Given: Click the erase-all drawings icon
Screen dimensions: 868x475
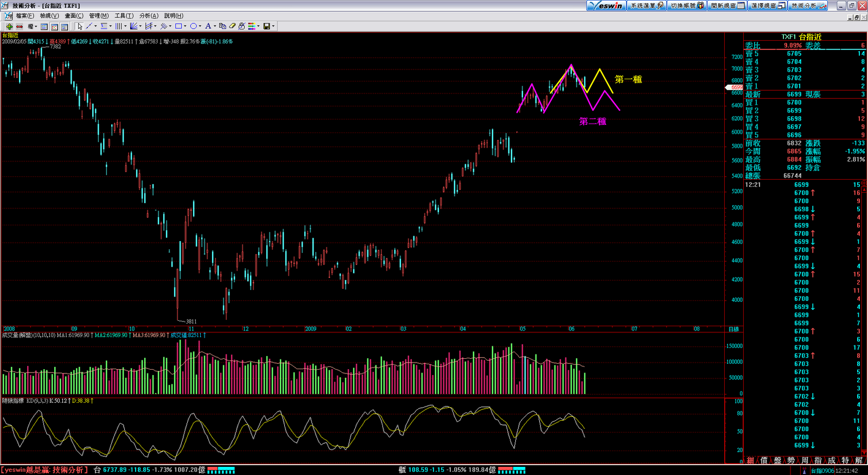Looking at the screenshot, I should click(242, 26).
